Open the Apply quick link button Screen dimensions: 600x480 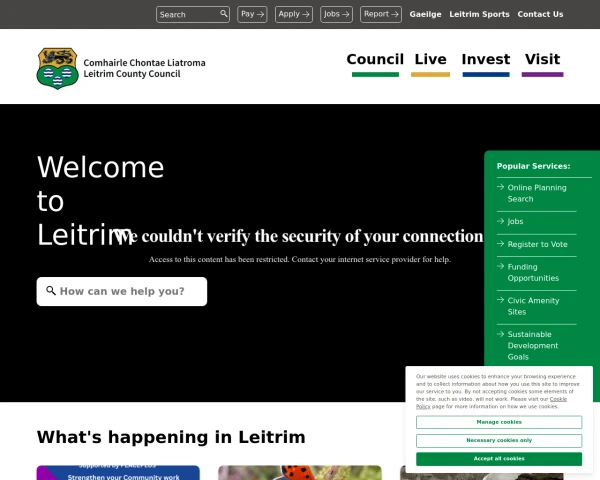pos(294,14)
